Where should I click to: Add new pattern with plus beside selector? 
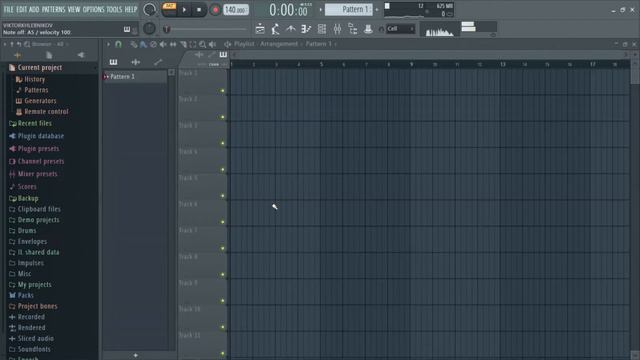[x=376, y=9]
